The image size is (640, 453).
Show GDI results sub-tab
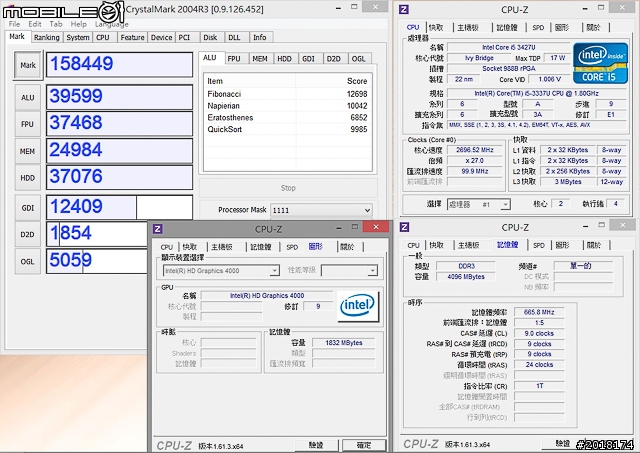[x=309, y=59]
